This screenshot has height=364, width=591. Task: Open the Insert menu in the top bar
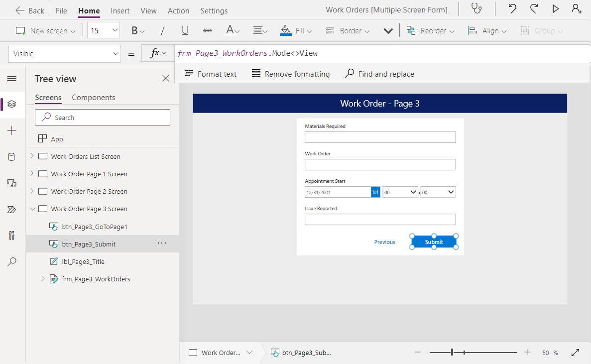click(x=119, y=10)
